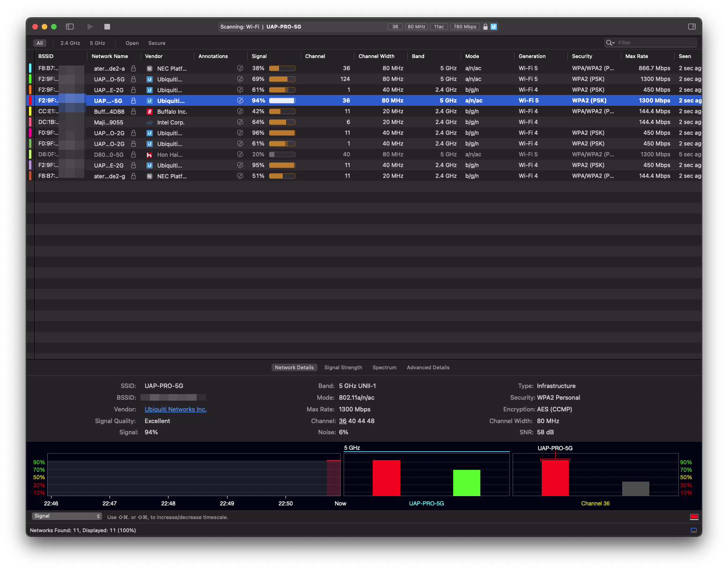This screenshot has height=571, width=728.
Task: Toggle the Secure networks filter
Action: pyautogui.click(x=157, y=43)
